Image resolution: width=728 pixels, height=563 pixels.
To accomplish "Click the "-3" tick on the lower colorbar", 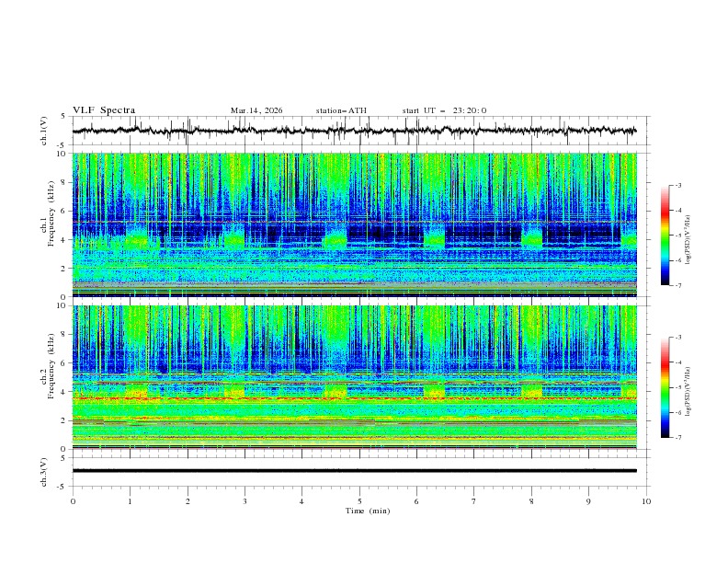I will coord(677,338).
